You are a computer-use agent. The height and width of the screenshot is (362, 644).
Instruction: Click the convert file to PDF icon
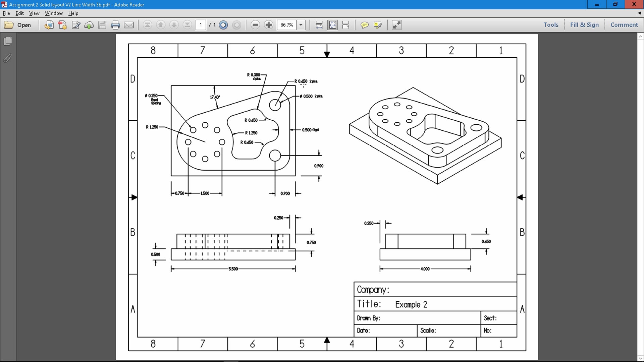49,25
